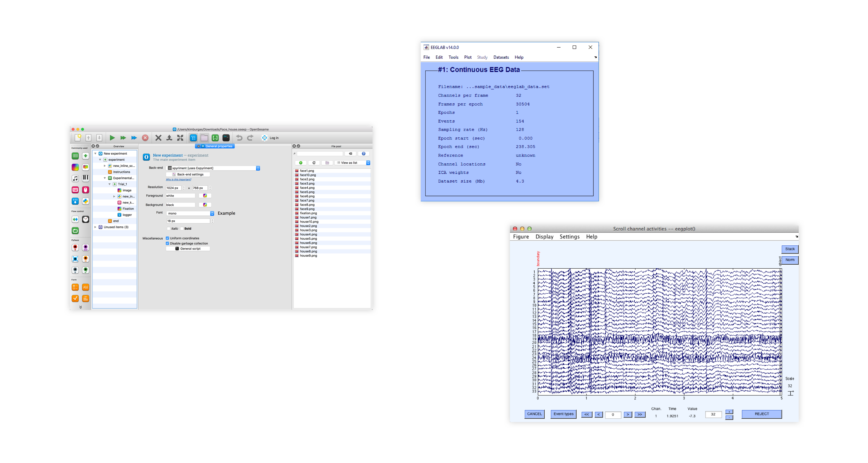Expand the Unused items tree node
868x463 pixels.
pyautogui.click(x=95, y=227)
